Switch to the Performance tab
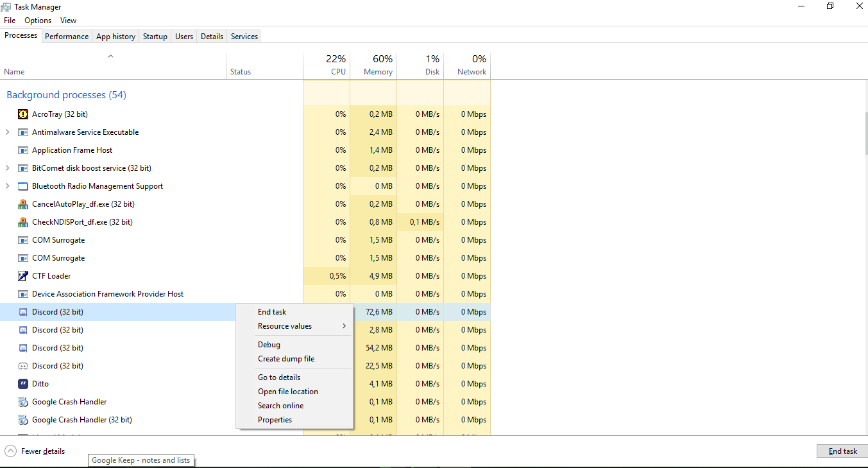868x468 pixels. pos(67,36)
